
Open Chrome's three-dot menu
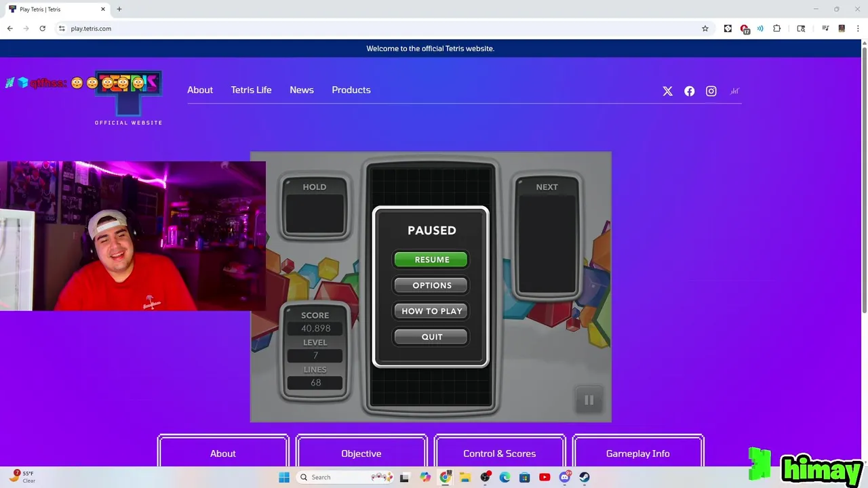858,28
